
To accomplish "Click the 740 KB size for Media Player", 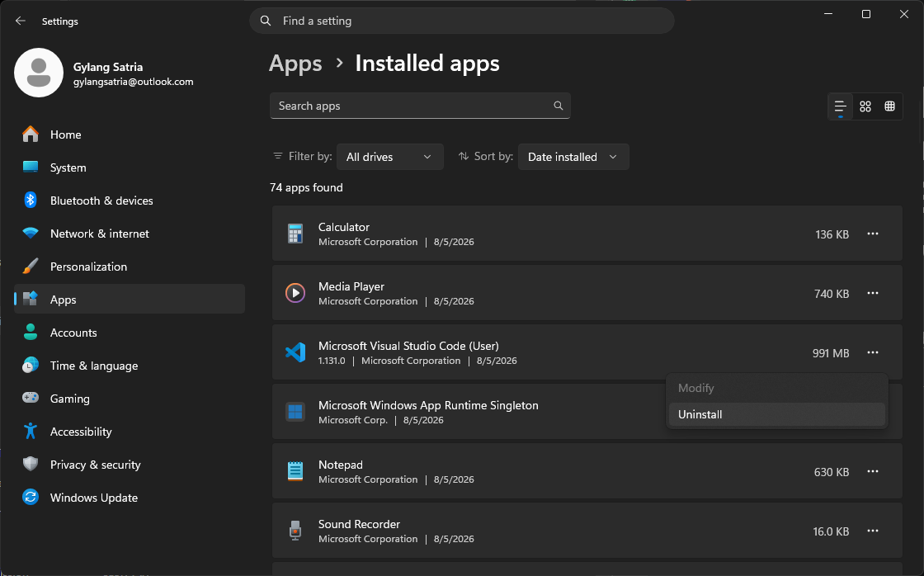I will tap(832, 294).
